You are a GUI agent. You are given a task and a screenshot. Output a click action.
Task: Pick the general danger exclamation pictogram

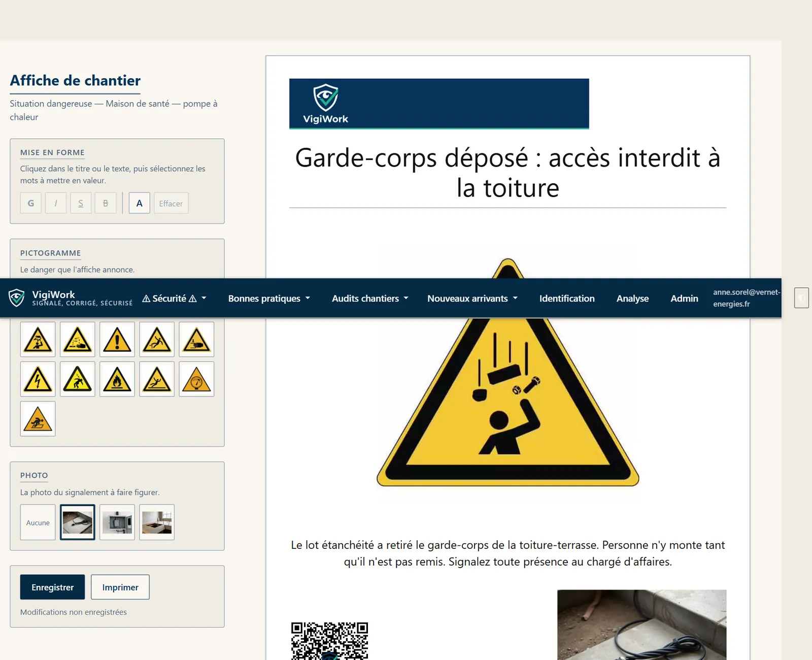(117, 339)
